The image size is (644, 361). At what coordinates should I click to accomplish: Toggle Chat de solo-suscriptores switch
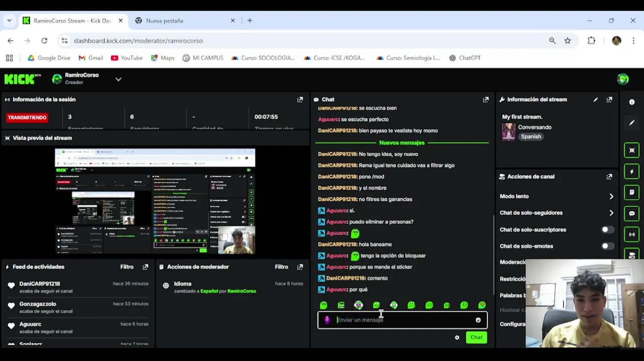pos(607,230)
